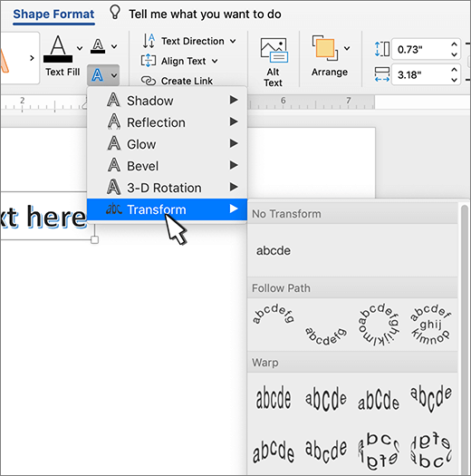Expand the WordArt styles gallery arrow
Viewport: 471px width, 476px height.
(32, 58)
